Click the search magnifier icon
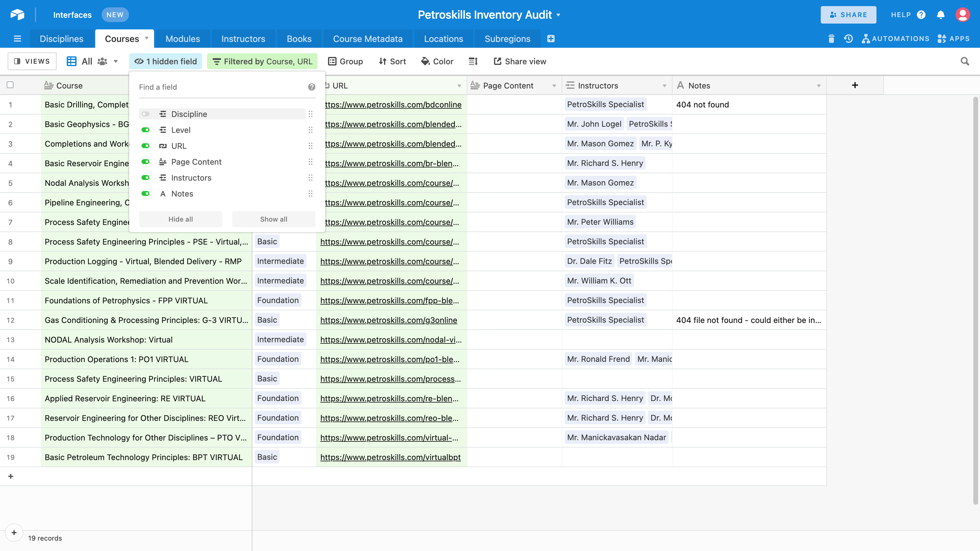 point(964,61)
